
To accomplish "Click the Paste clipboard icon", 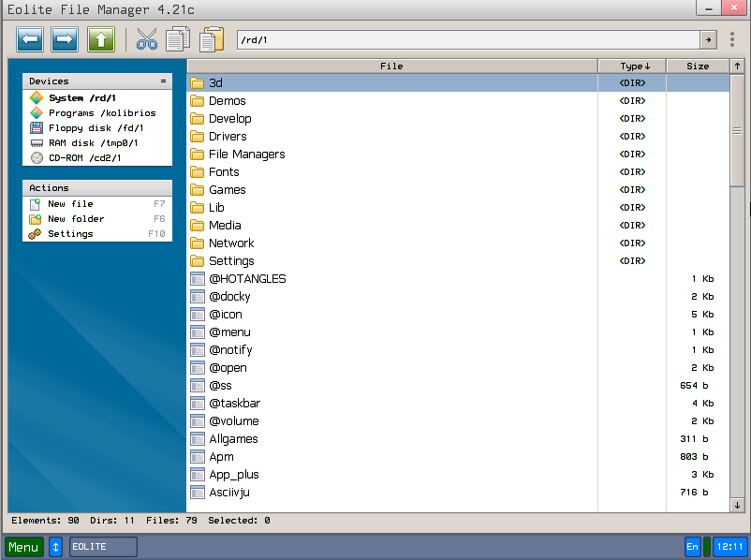I will [x=210, y=38].
